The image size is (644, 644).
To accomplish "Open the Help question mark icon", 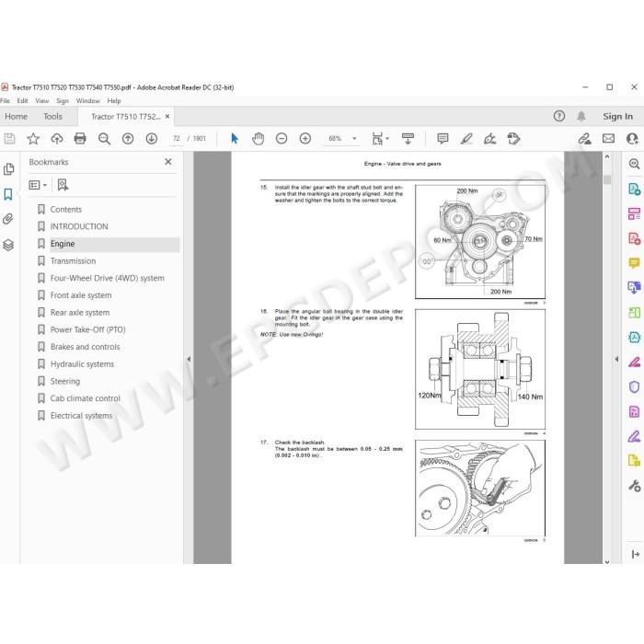I will click(x=559, y=116).
